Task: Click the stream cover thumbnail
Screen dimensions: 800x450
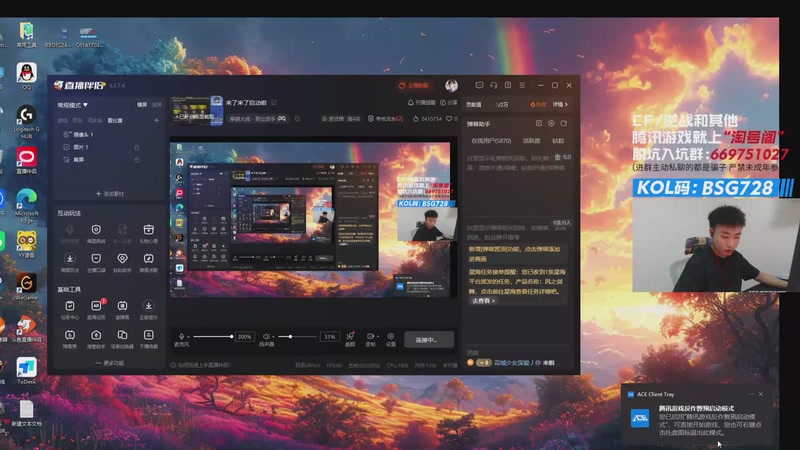Action: (196, 110)
